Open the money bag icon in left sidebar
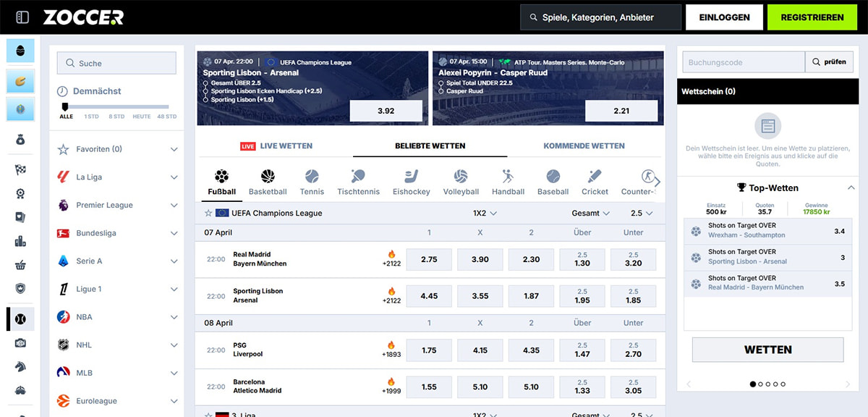 point(21,140)
